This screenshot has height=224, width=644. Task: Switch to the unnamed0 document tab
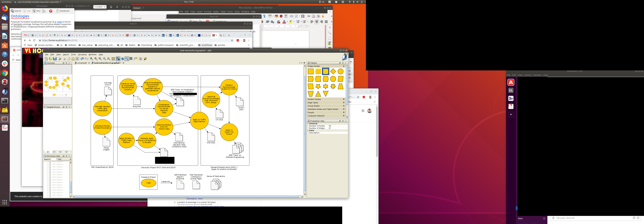[82, 63]
